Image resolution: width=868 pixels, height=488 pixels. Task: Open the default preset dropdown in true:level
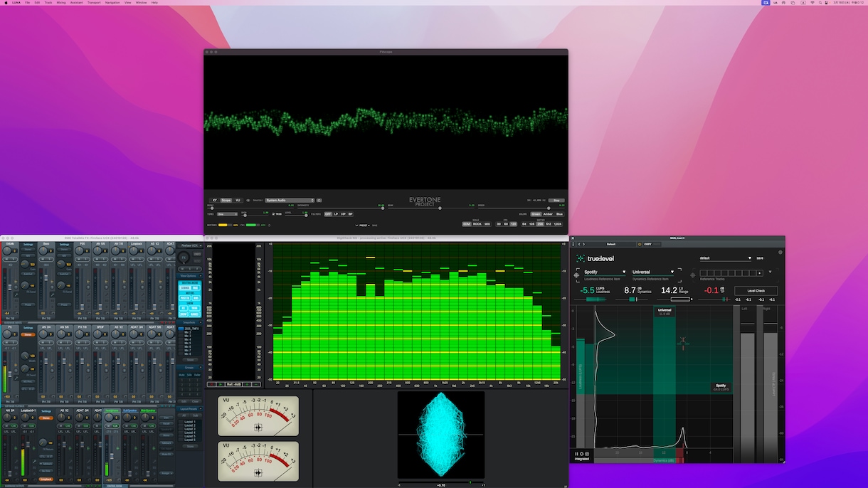(x=726, y=258)
